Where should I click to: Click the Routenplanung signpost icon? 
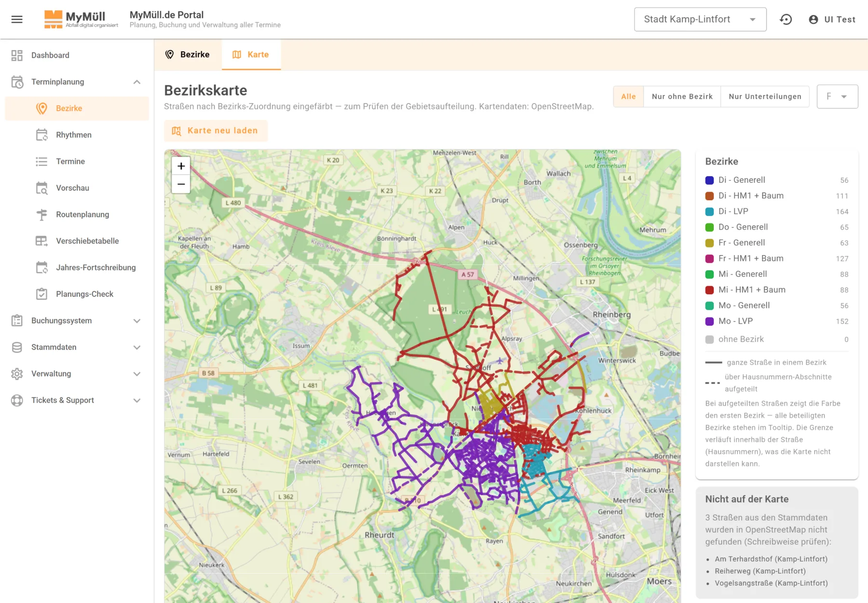point(42,215)
